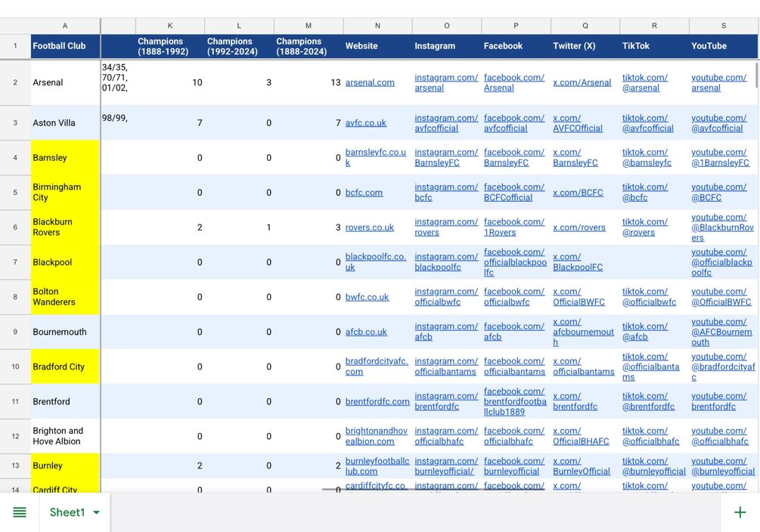Image resolution: width=760 pixels, height=532 pixels.
Task: Open youtube.com/arsenal link
Action: [719, 82]
